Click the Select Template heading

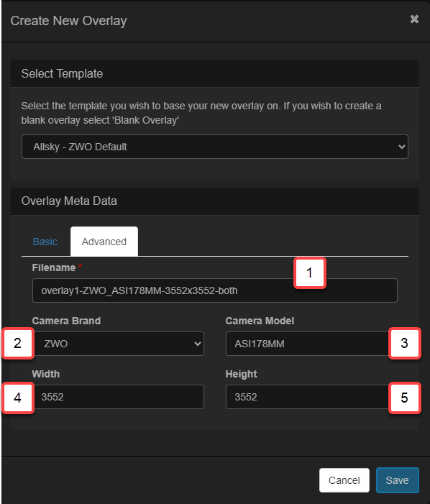(x=62, y=73)
